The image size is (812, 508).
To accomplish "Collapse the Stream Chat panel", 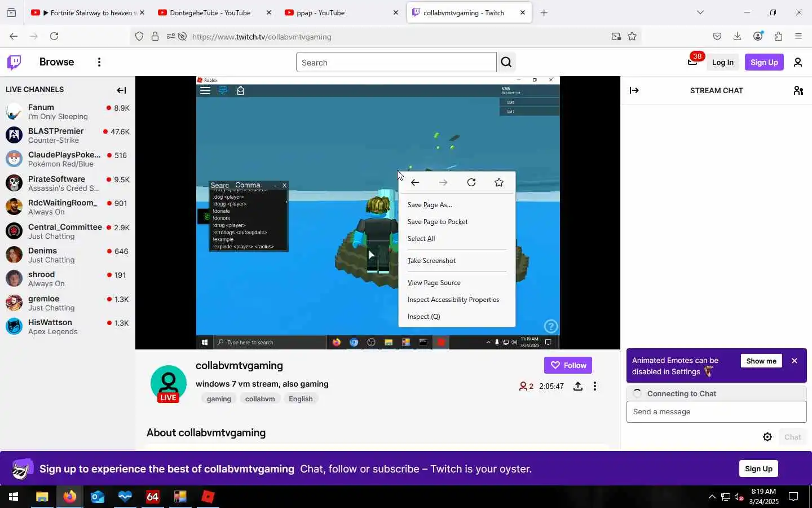I will pos(634,90).
